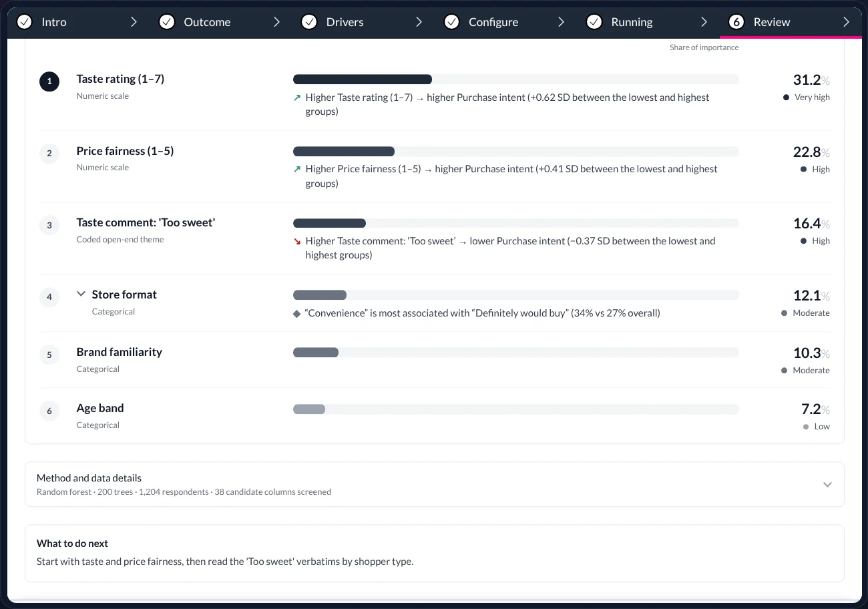
Task: Click the checkmark icon beside Outcome
Action: pos(166,22)
